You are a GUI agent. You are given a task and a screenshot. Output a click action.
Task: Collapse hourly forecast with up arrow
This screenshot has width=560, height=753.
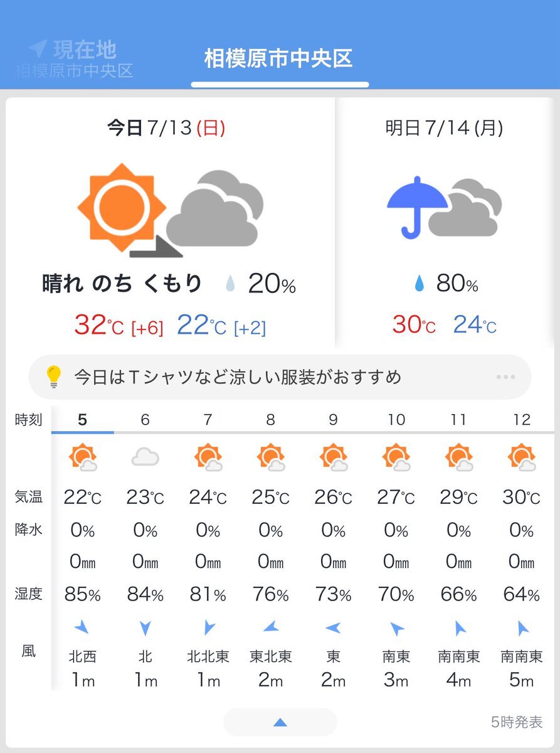pos(280,722)
